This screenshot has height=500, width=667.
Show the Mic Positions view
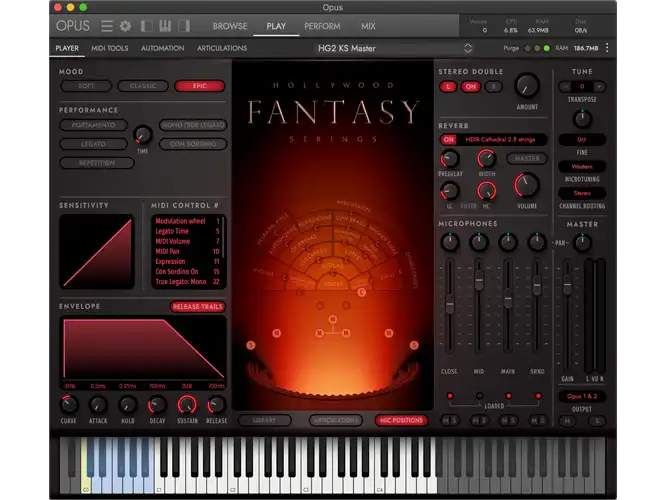click(x=401, y=420)
